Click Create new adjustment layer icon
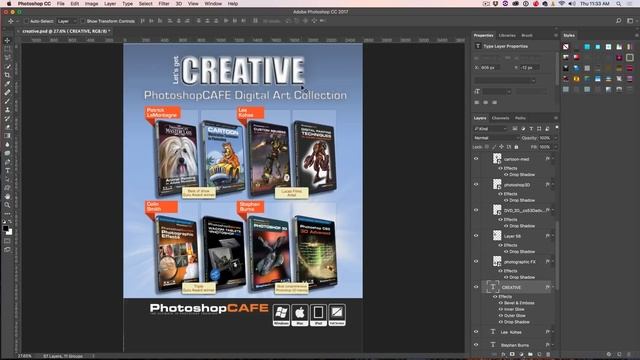 (521, 354)
